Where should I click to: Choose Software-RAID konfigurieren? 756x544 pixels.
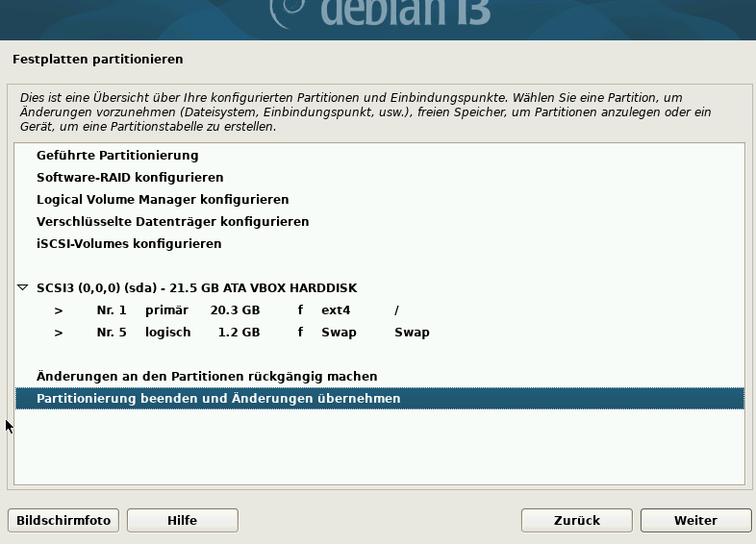(x=380, y=177)
